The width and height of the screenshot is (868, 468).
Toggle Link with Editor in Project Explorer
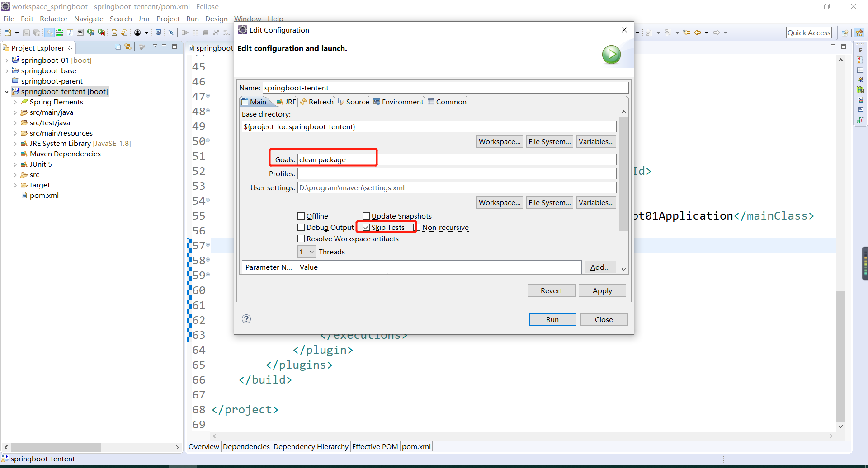(128, 47)
